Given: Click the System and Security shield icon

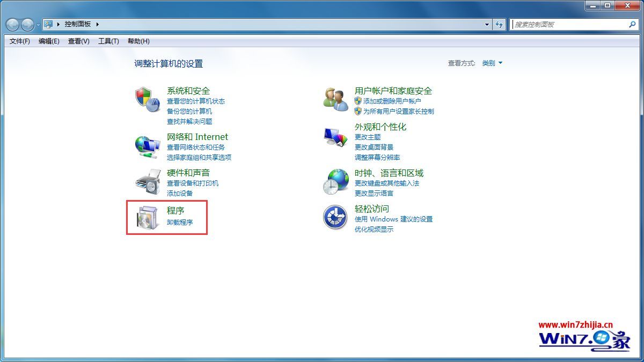Looking at the screenshot, I should pos(147,99).
